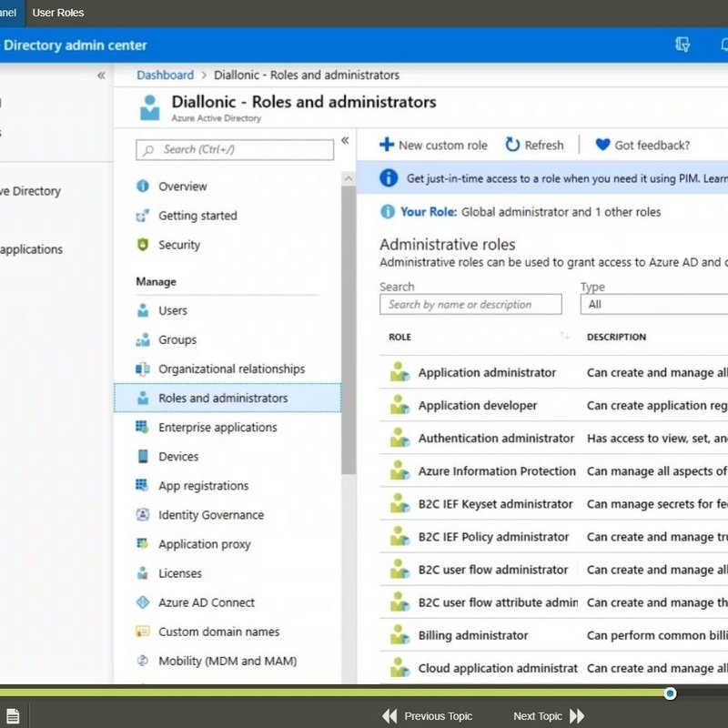Click the App registrations icon
Viewport: 728px width, 728px height.
point(142,485)
